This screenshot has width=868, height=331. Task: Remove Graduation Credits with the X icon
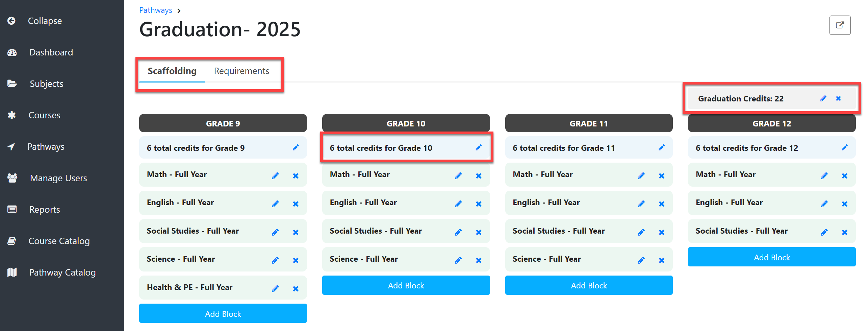[838, 98]
